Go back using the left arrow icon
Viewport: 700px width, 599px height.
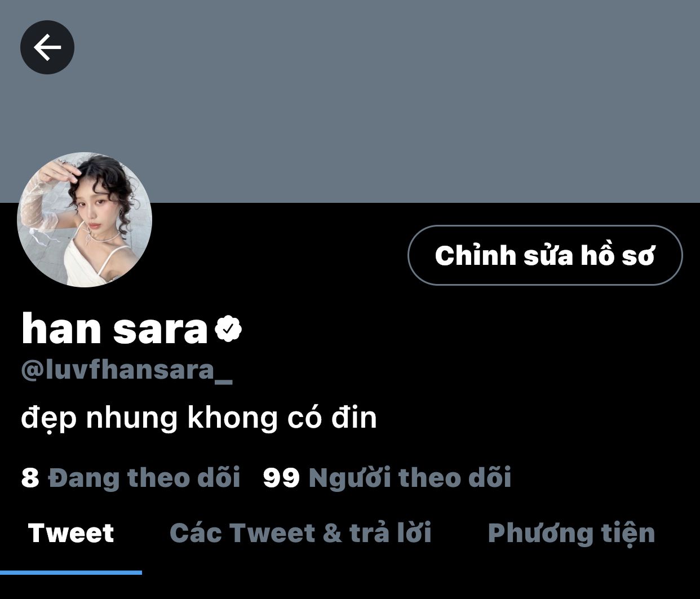pyautogui.click(x=47, y=47)
